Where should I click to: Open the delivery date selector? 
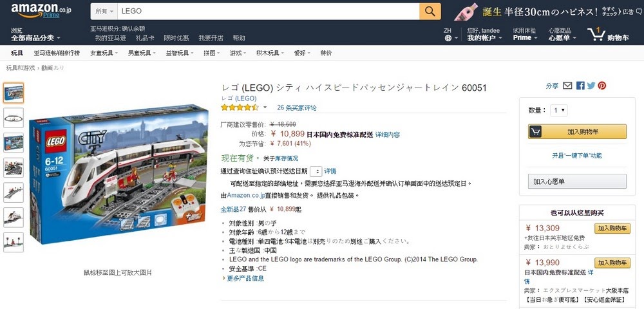316,171
